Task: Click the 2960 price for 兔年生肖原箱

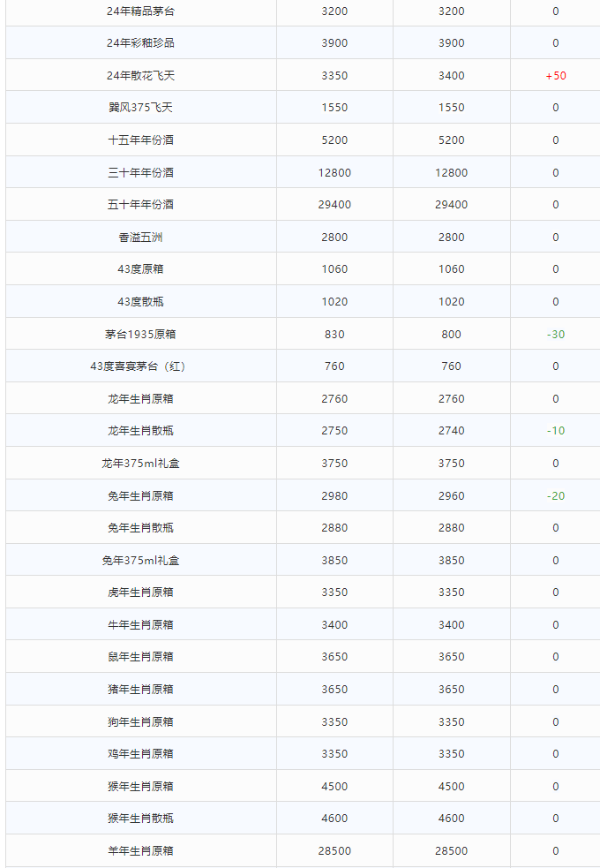Action: [451, 496]
